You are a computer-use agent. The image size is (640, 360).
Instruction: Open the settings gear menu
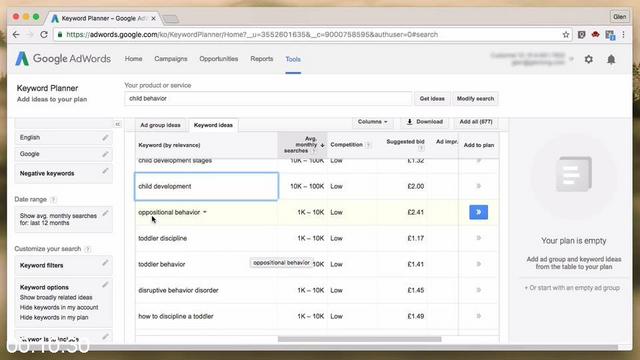(x=589, y=59)
